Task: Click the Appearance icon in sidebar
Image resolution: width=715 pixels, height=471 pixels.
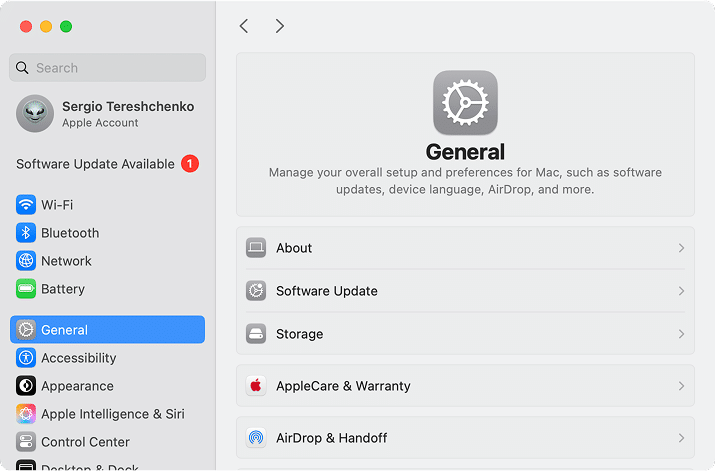Action: pos(26,386)
